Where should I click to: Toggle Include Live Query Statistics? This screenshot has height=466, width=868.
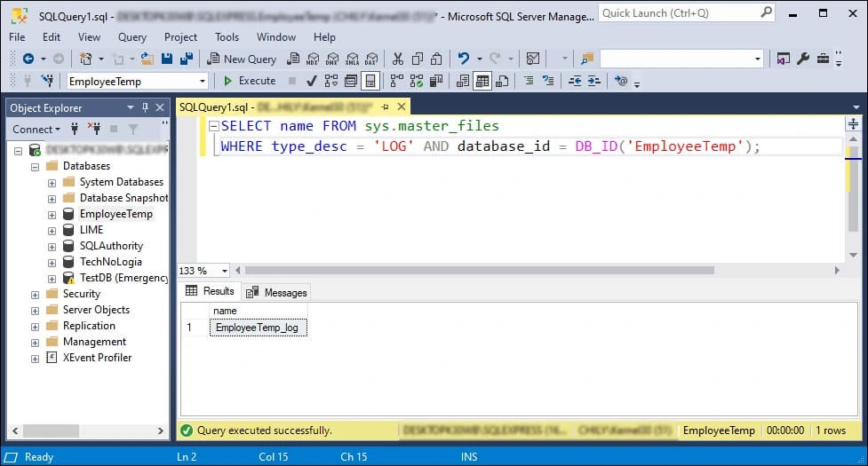pos(417,82)
